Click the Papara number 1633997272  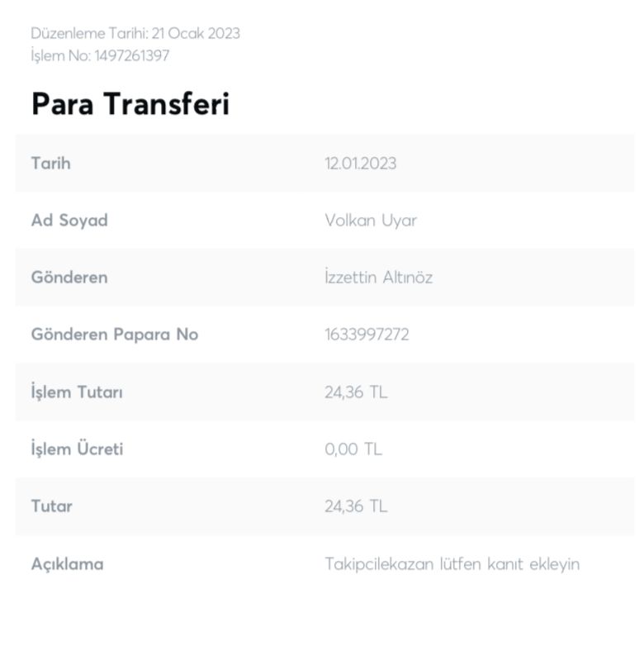click(367, 335)
